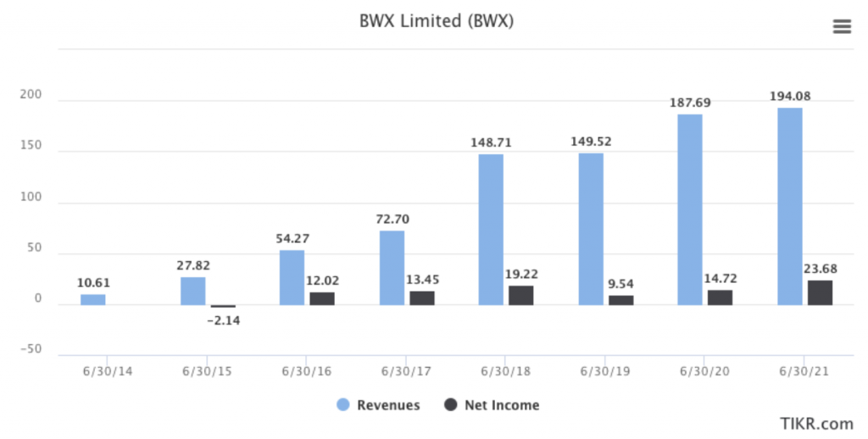Click the 149.52 data label
Image resolution: width=868 pixels, height=439 pixels.
(x=591, y=142)
